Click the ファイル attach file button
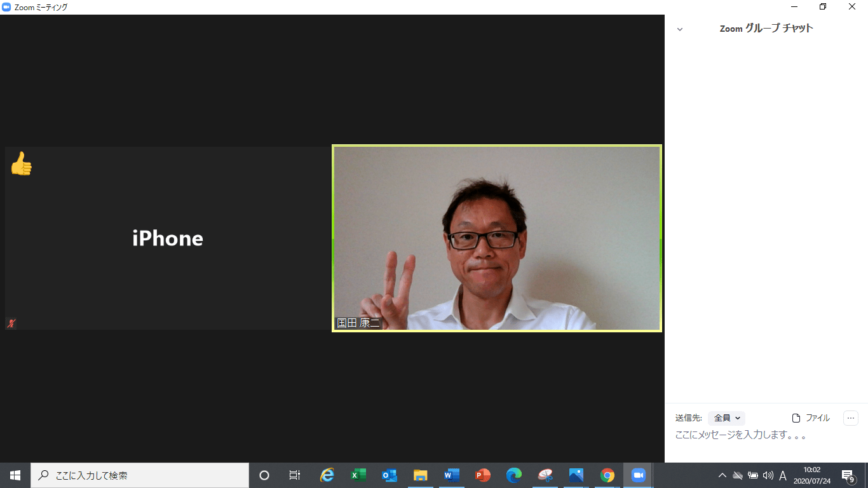The image size is (868, 488). (811, 418)
